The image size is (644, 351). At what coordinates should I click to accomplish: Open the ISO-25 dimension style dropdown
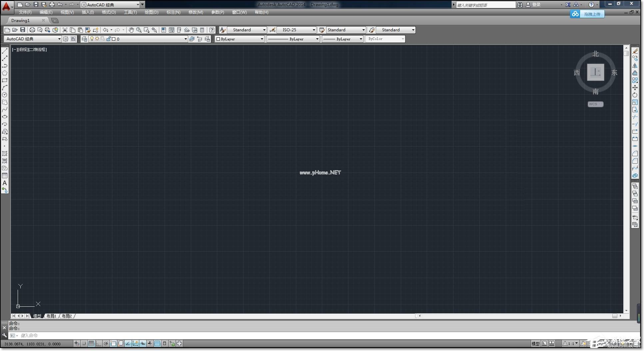pos(313,30)
